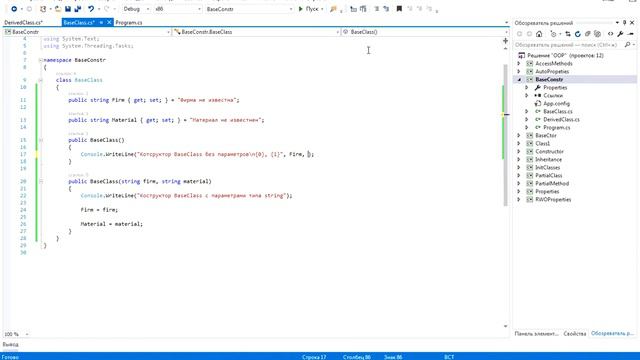Expand the AccessMethods project node

click(x=519, y=63)
